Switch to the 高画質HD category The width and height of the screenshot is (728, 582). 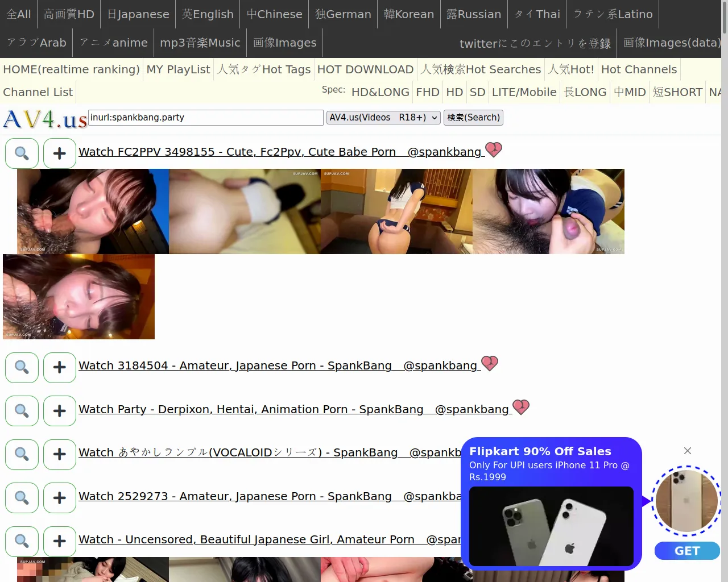tap(69, 14)
